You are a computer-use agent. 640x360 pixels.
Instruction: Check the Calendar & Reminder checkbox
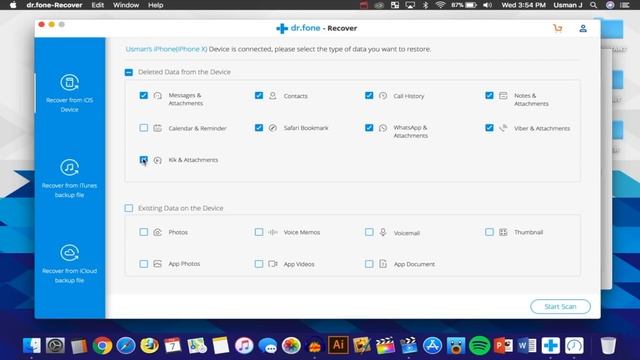tap(144, 128)
